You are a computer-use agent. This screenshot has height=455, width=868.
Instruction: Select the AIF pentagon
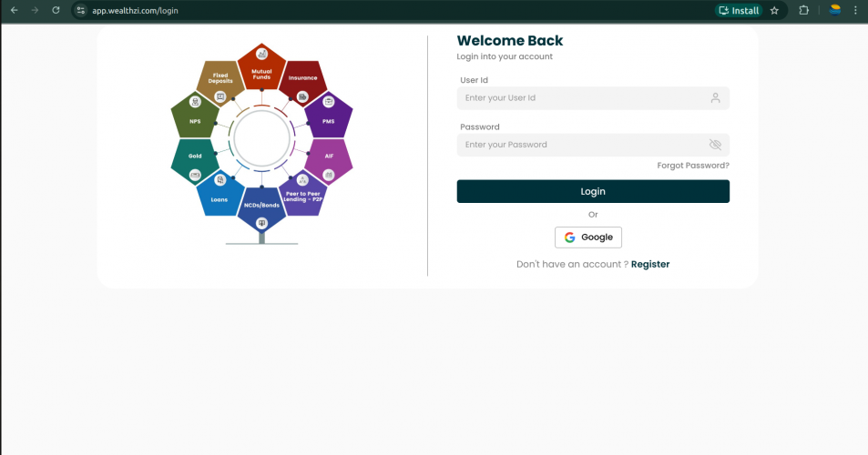coord(329,161)
